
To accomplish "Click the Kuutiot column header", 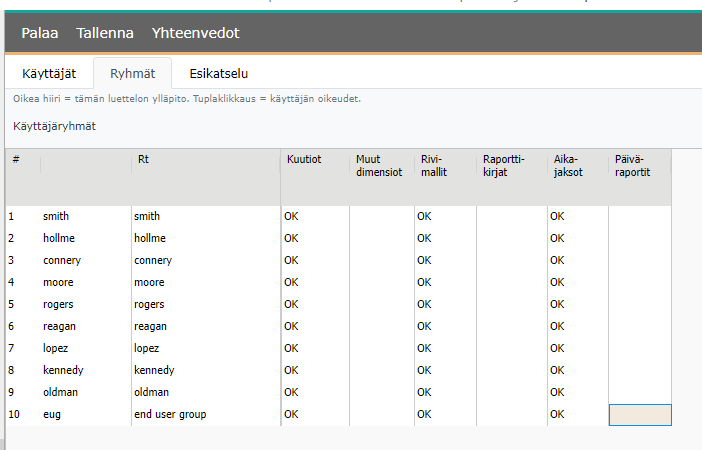I will pos(304,160).
